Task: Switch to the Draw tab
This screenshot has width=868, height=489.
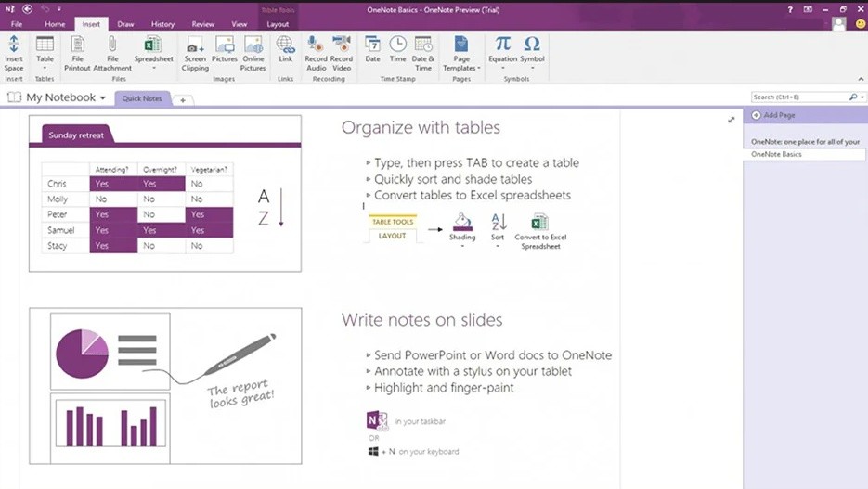Action: coord(125,24)
